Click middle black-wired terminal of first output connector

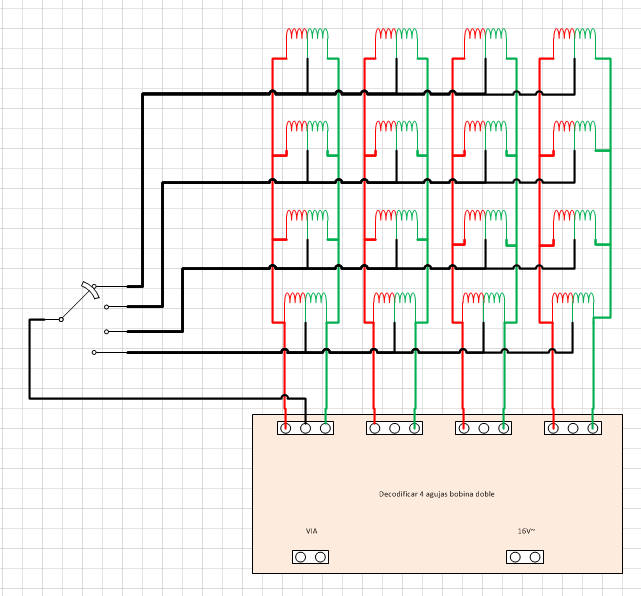point(305,428)
